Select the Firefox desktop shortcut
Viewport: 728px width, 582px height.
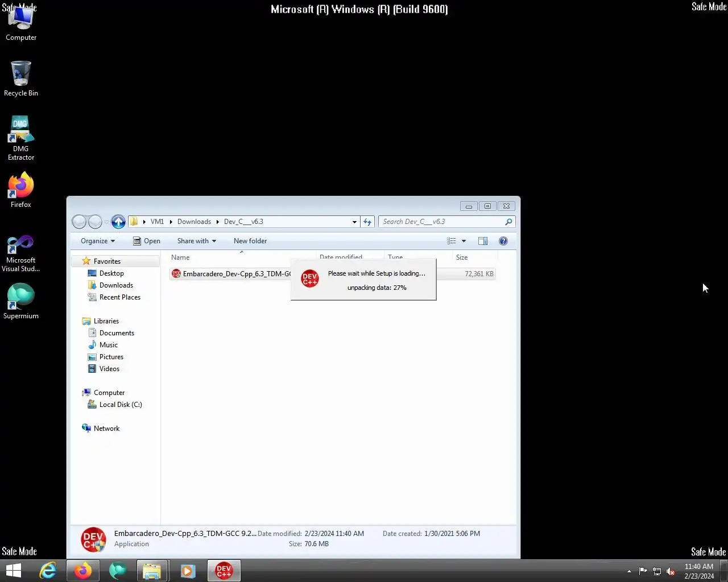click(21, 190)
